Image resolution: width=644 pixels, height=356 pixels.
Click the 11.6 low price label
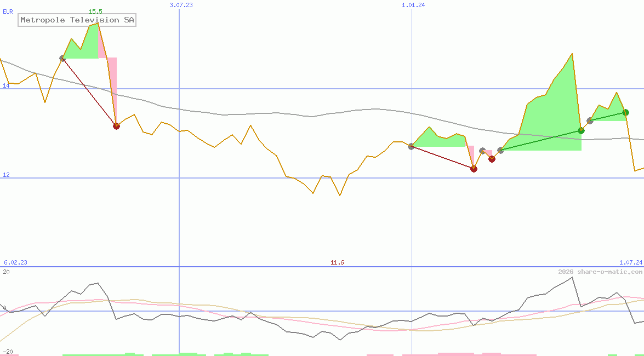click(337, 263)
